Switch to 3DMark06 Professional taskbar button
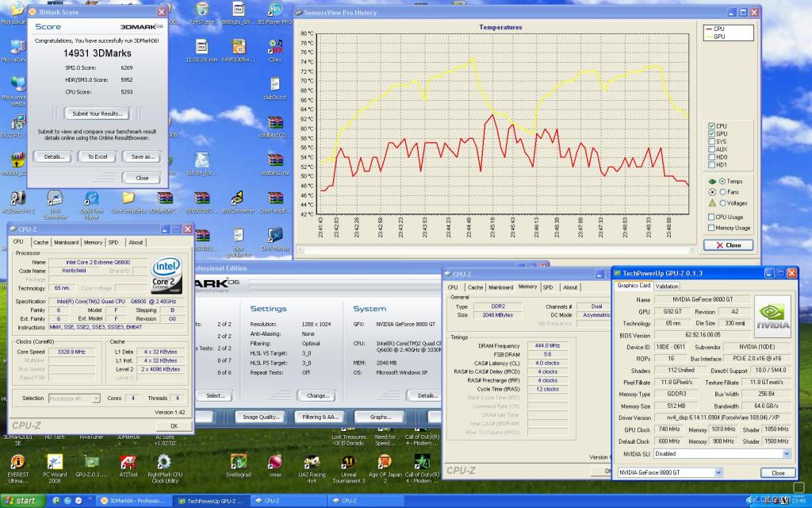 click(x=133, y=501)
